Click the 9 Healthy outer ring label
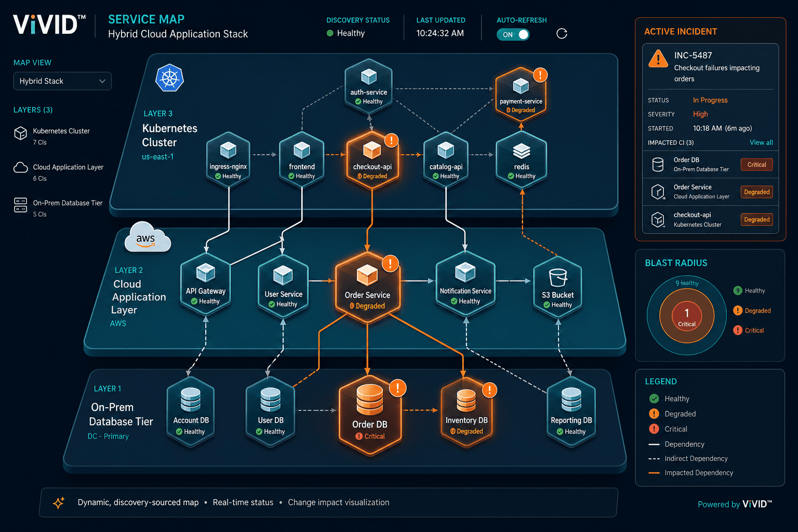This screenshot has width=798, height=532. tap(687, 283)
